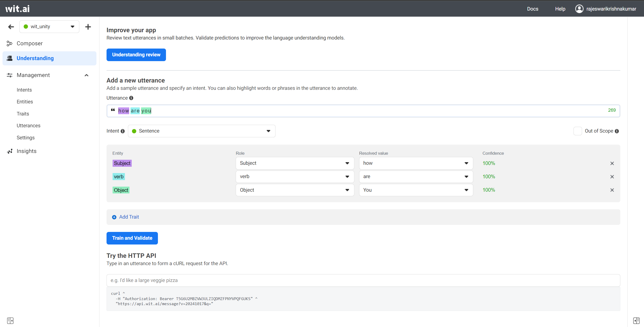Click the Train and Validate button

click(132, 238)
